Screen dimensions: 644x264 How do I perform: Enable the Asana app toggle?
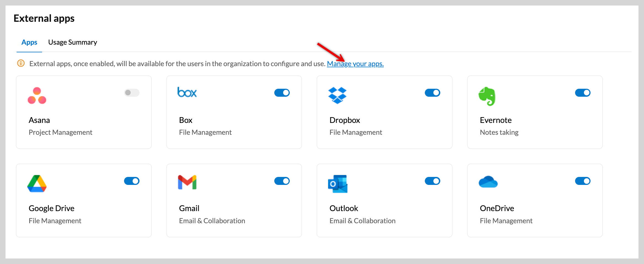point(132,93)
